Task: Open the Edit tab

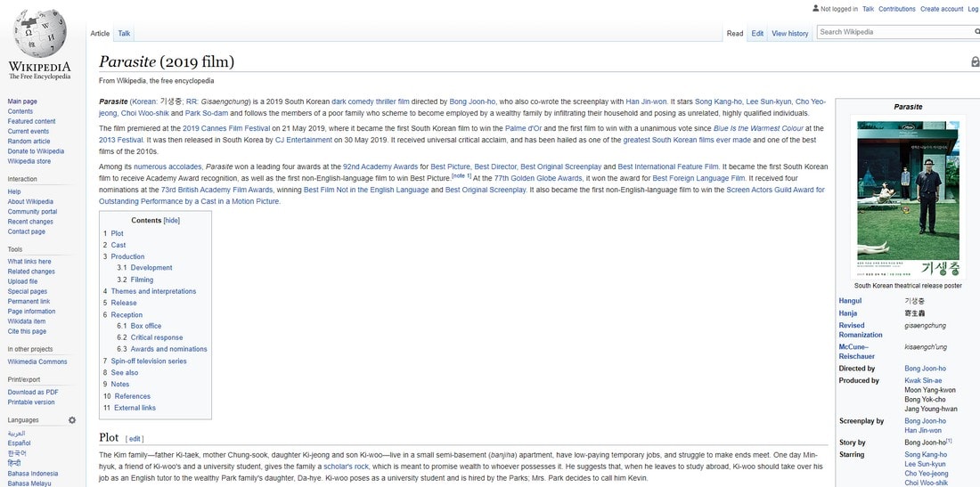Action: pyautogui.click(x=757, y=34)
